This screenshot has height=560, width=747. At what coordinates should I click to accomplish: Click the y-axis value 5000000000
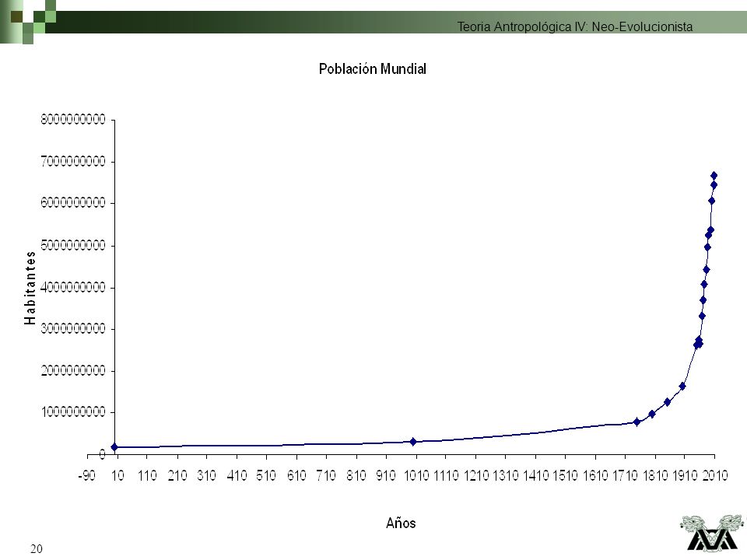[x=73, y=246]
